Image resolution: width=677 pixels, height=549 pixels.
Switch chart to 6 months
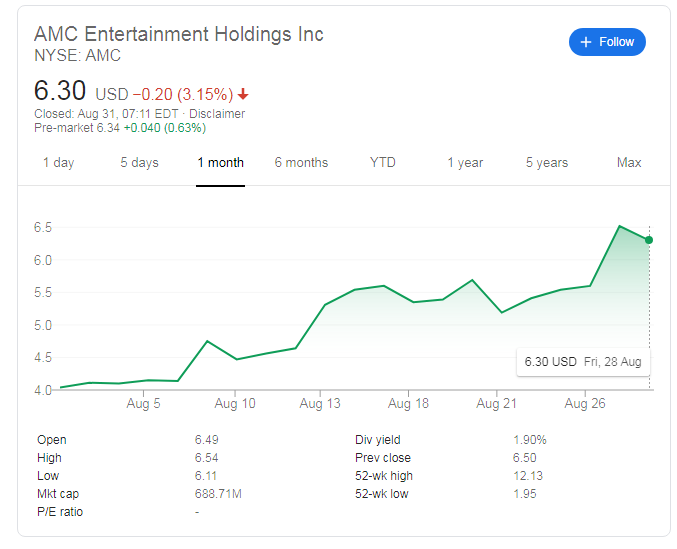click(301, 163)
